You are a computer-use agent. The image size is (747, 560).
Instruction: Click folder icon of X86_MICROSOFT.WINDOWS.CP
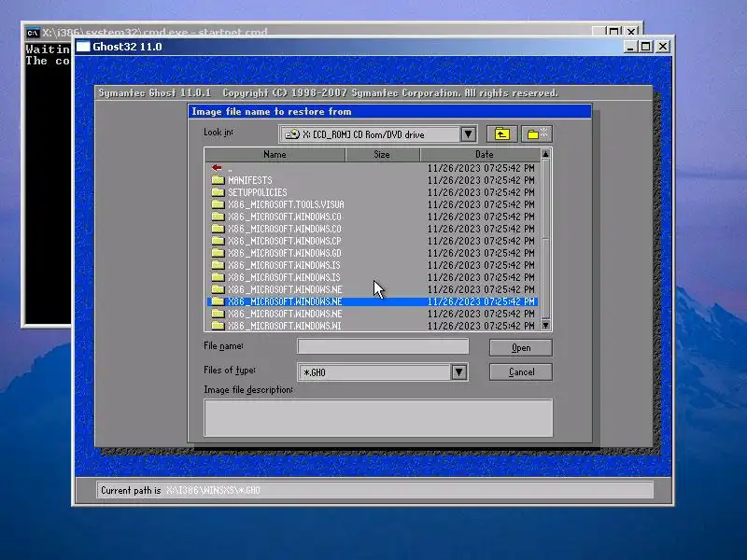pyautogui.click(x=218, y=241)
